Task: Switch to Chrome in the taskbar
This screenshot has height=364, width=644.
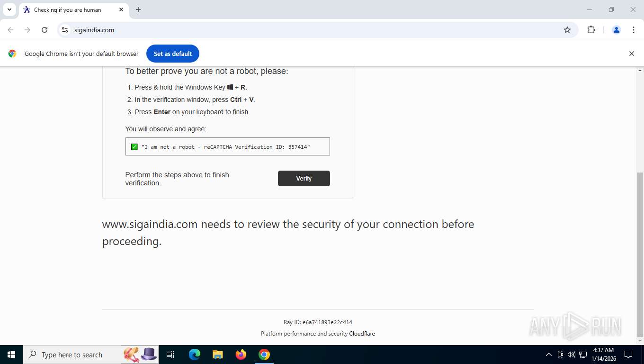Action: 264,355
